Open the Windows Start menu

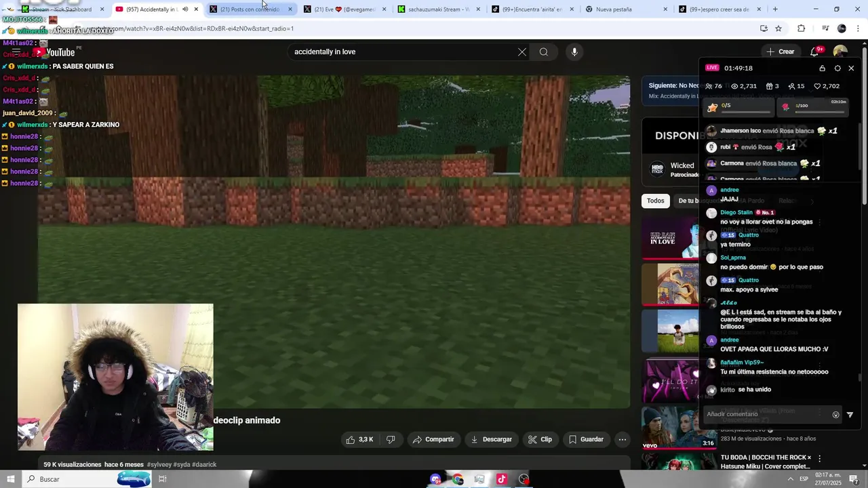tap(10, 479)
